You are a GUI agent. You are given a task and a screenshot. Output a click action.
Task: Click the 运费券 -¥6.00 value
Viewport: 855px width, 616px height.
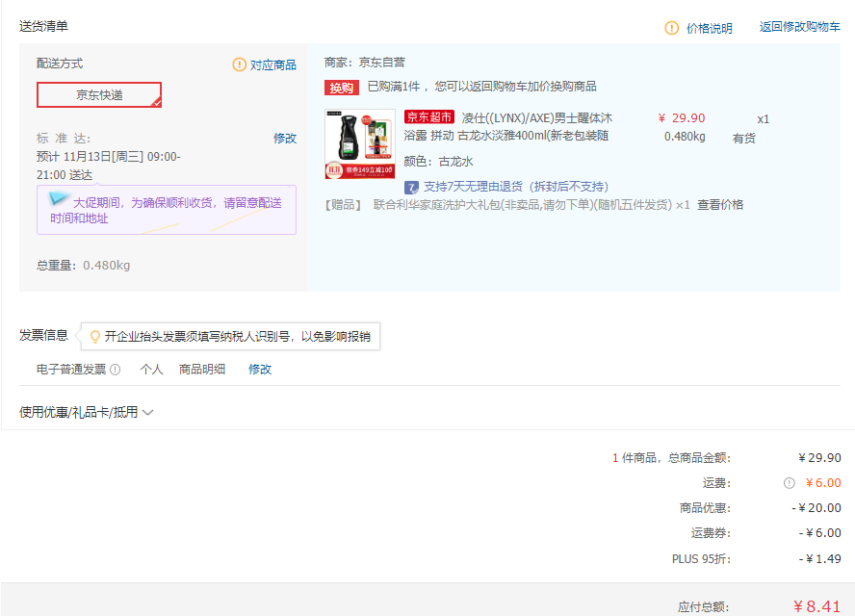coord(820,533)
